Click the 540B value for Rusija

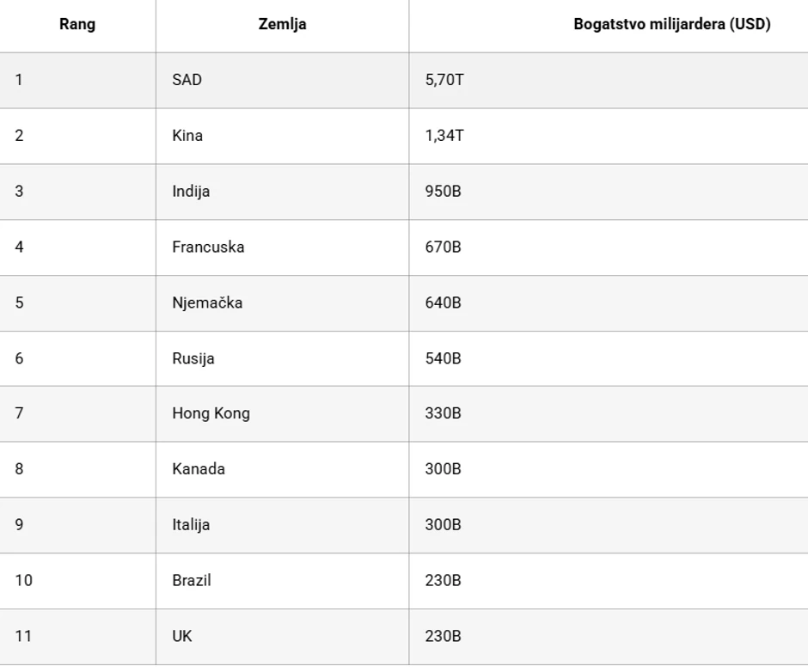443,358
